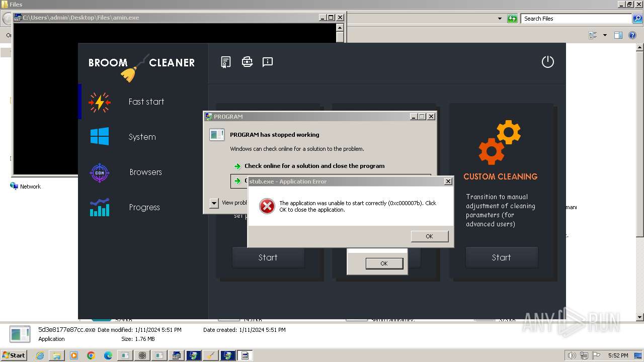644x362 pixels.
Task: Click the volume speaker tray icon
Action: [x=572, y=355]
